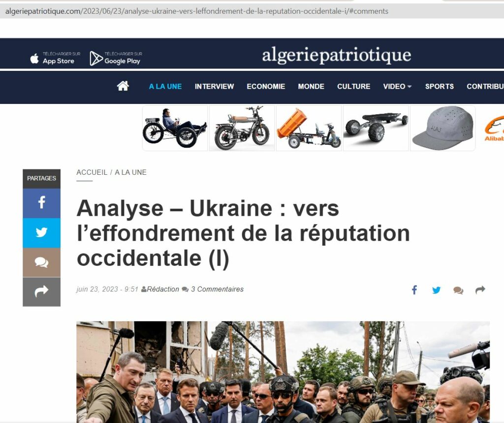Viewport: 504px width, 423px height.
Task: Click small Facebook icon beside article meta
Action: (414, 290)
